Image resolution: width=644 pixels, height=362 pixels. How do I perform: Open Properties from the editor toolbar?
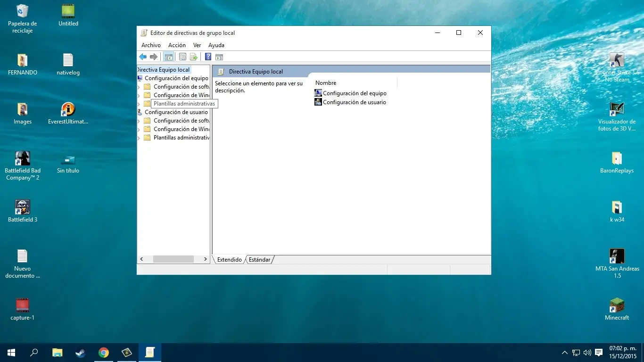pos(182,57)
